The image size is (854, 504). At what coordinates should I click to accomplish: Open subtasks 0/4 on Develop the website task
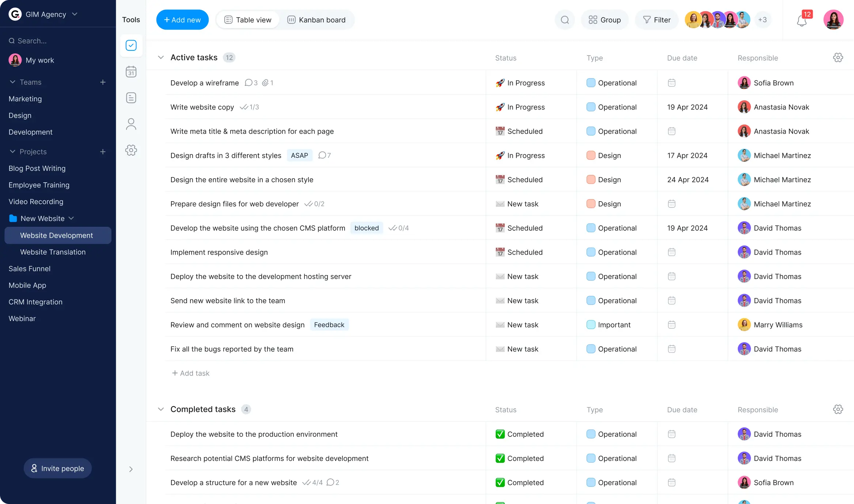399,228
